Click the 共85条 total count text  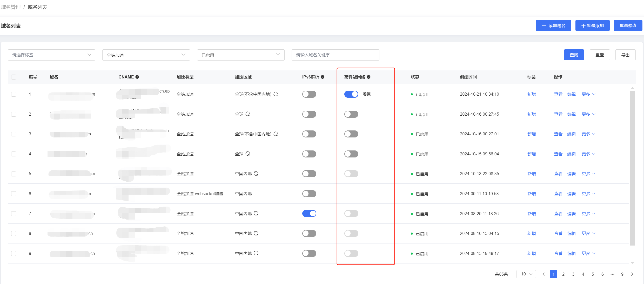coord(501,274)
